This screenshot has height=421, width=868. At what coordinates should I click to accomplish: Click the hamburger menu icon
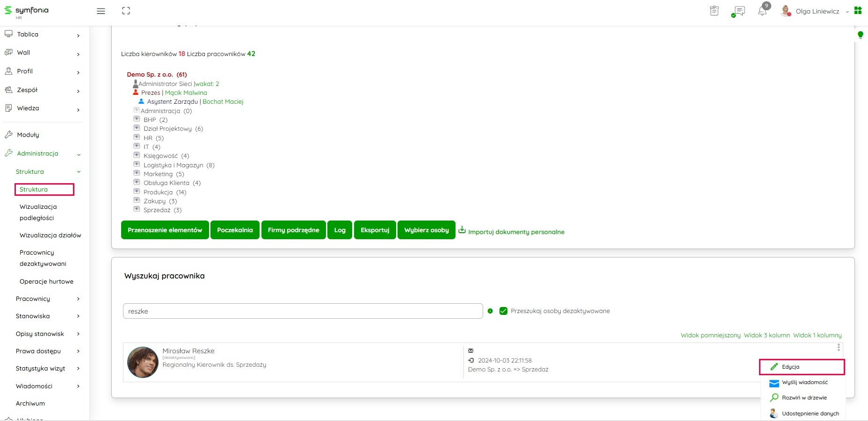tap(101, 11)
